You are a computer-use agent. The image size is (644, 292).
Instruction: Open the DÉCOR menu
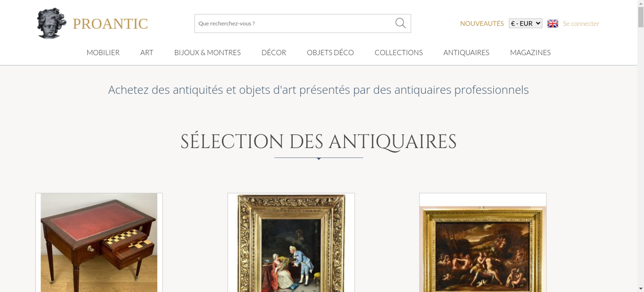tap(274, 52)
